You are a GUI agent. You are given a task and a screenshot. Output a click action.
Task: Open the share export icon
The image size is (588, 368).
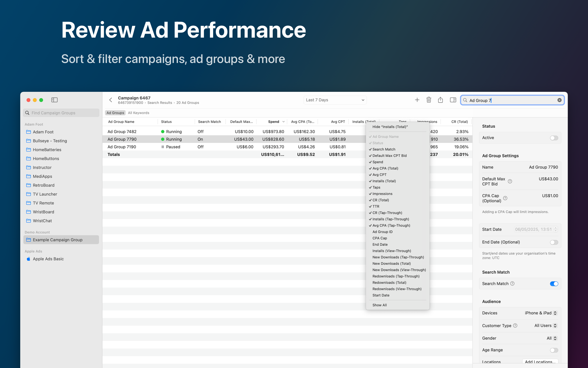(440, 100)
